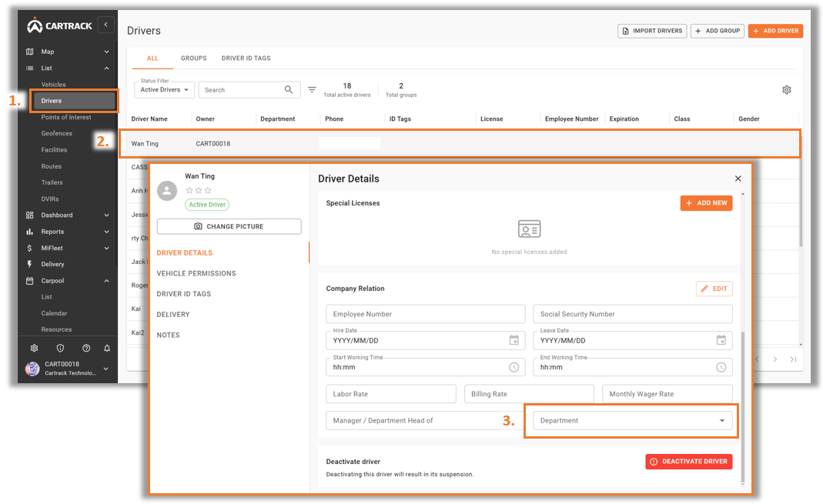Click the shield icon in sidebar footer
The width and height of the screenshot is (823, 504).
pyautogui.click(x=60, y=349)
